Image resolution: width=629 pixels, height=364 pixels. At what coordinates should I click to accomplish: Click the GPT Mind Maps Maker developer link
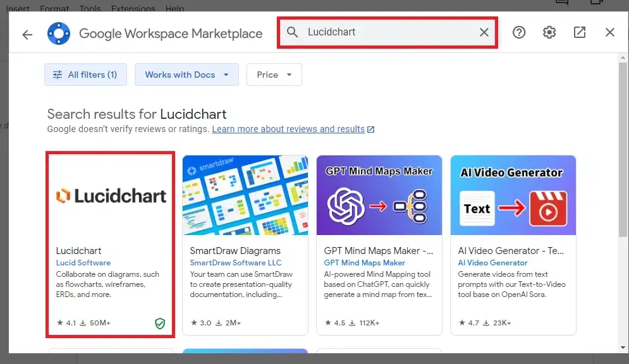point(365,263)
